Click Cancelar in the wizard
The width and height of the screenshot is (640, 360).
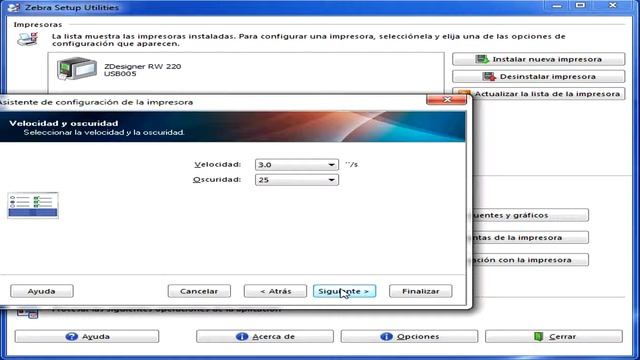(x=199, y=291)
